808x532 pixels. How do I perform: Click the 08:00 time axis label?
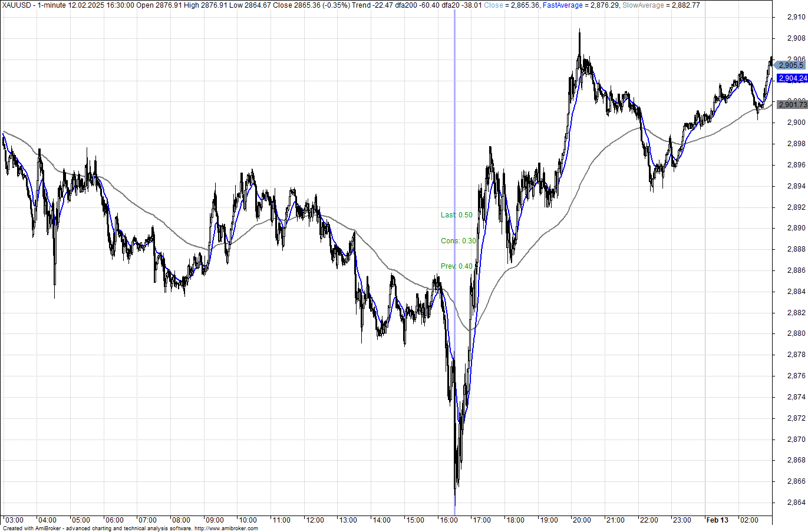pyautogui.click(x=181, y=520)
